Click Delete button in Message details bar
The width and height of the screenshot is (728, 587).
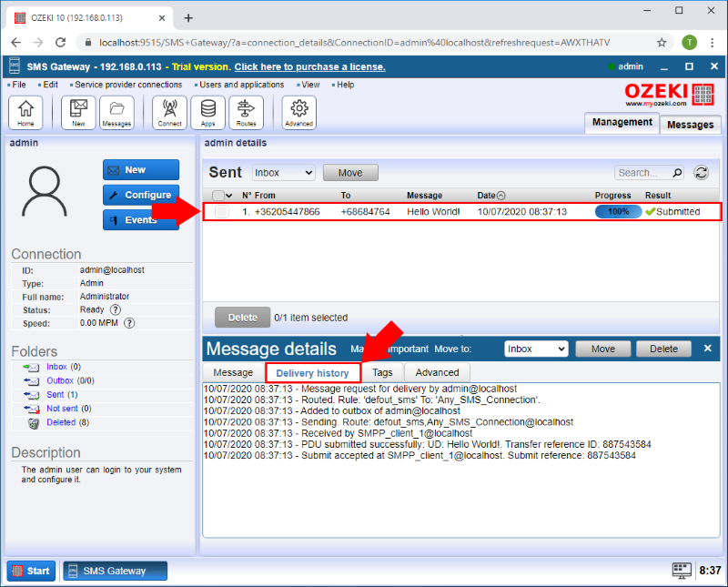[x=664, y=349]
